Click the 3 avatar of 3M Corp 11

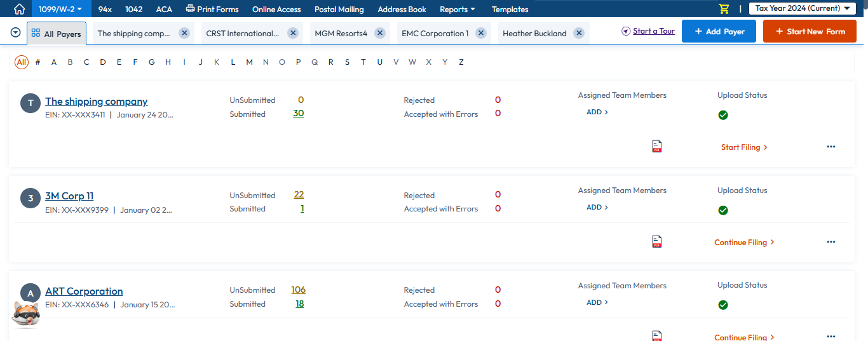tap(31, 199)
